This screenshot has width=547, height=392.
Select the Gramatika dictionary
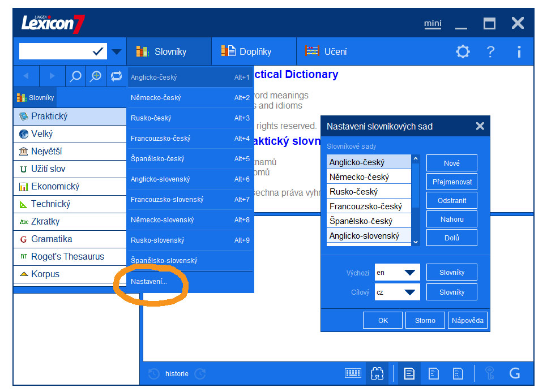tap(70, 239)
